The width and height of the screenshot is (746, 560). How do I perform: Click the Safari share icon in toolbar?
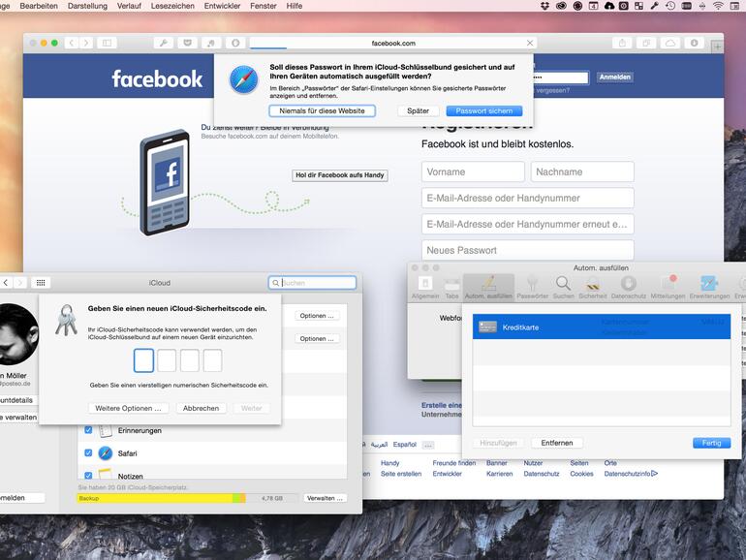coord(621,44)
